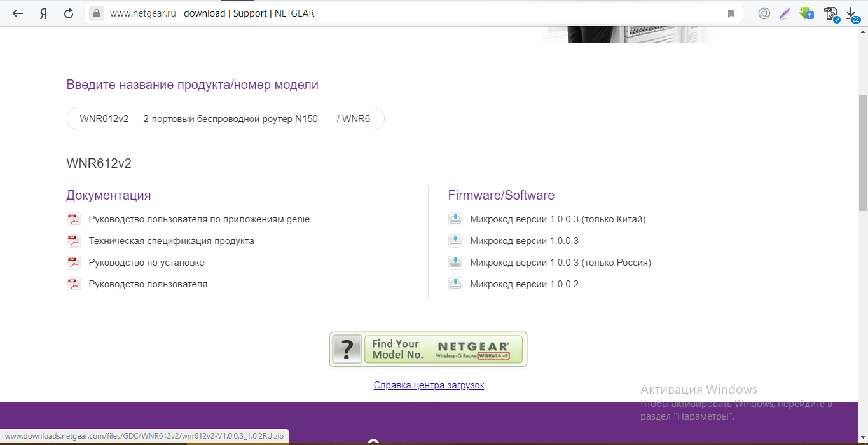Click download icon beside plain Микрокод версии 1.0.0.3
The image size is (868, 445).
point(455,241)
